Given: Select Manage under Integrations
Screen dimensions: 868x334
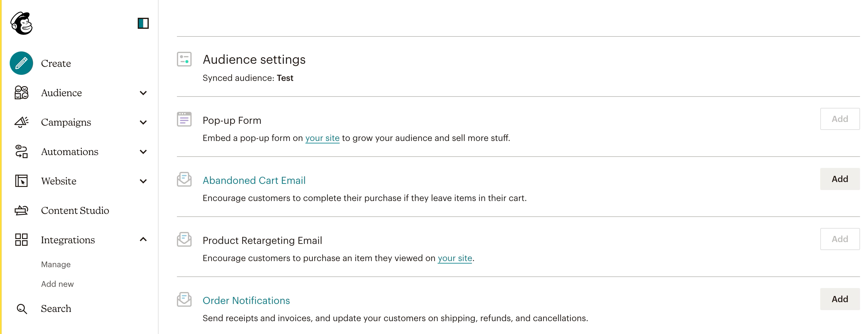Looking at the screenshot, I should point(56,264).
